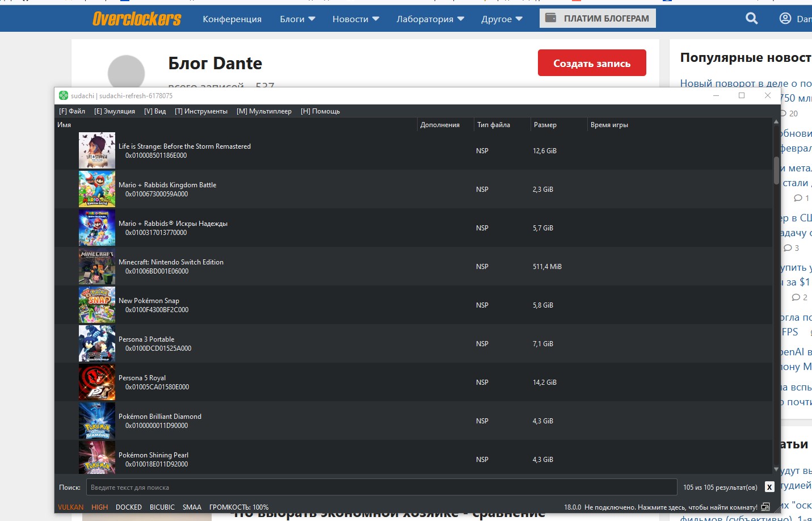
Task: Expand the Другое dropdown on website
Action: (x=502, y=19)
